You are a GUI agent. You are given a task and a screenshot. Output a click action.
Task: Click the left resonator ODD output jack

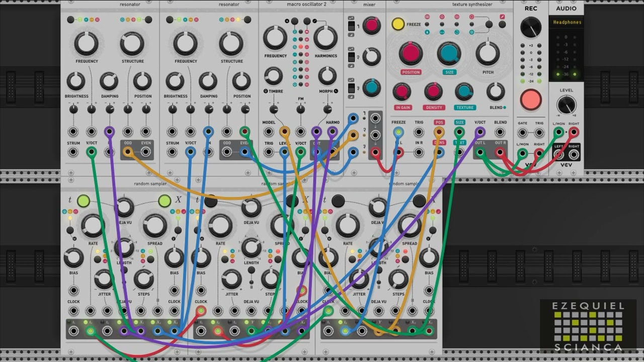click(x=128, y=152)
